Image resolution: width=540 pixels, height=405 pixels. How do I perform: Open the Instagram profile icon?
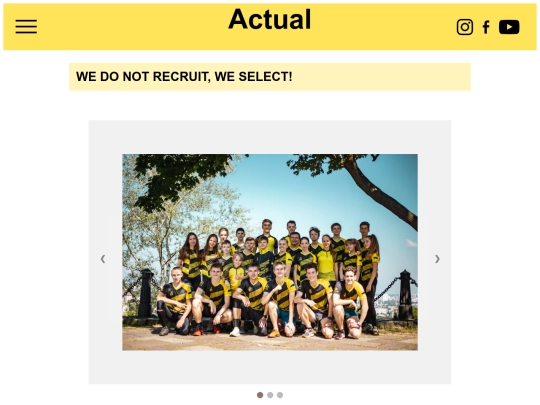coord(465,27)
